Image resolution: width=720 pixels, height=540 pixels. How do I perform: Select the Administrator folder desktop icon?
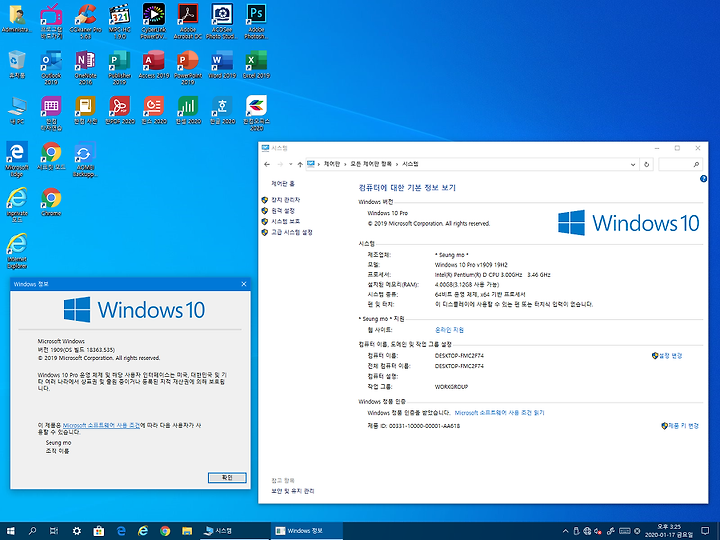[17, 18]
